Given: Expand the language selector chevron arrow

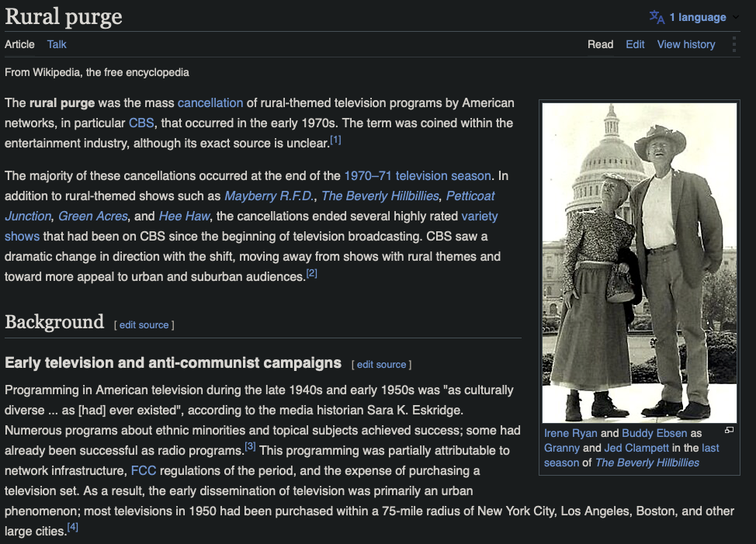Looking at the screenshot, I should 736,17.
